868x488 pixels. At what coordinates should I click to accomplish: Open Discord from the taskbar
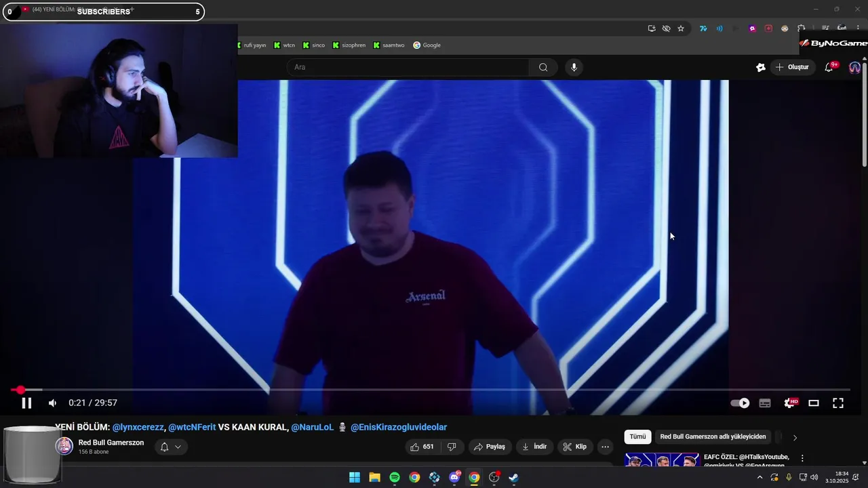[454, 477]
